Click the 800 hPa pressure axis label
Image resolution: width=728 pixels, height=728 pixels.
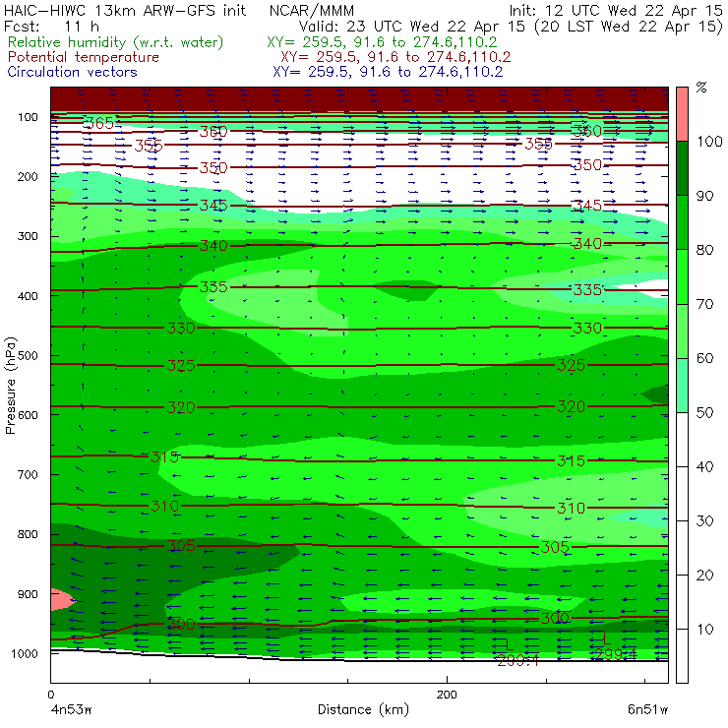(x=28, y=534)
